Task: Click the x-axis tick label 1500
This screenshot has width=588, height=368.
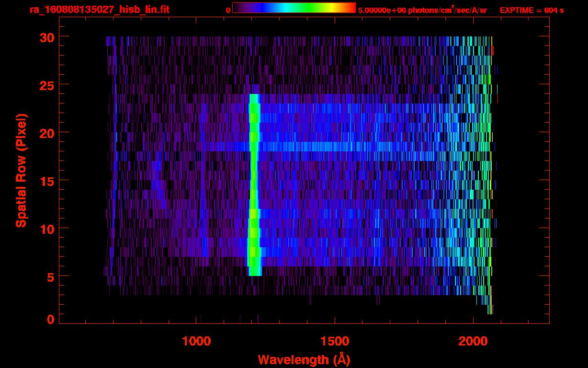Action: pyautogui.click(x=335, y=341)
